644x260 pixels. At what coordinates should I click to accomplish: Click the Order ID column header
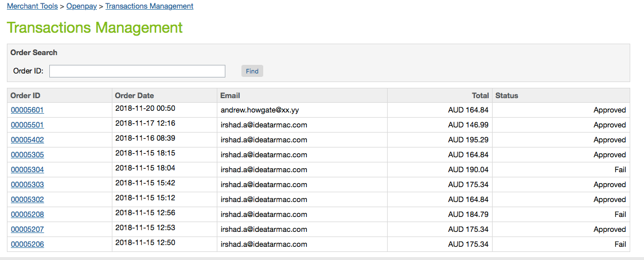coord(25,96)
